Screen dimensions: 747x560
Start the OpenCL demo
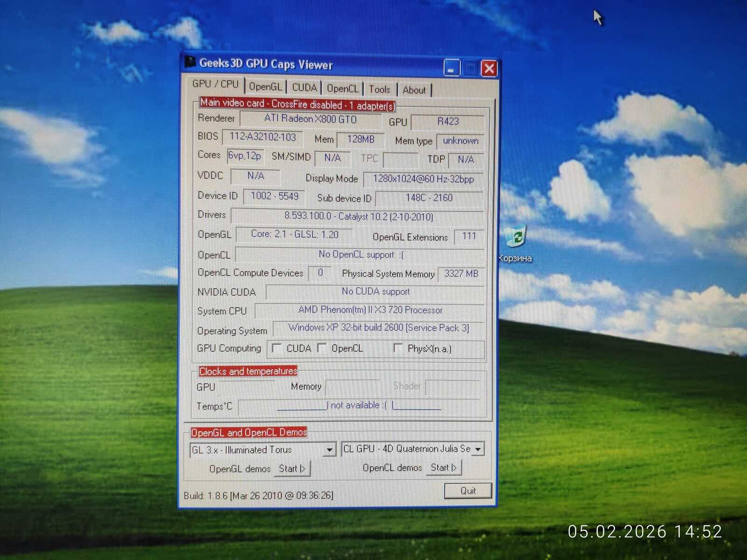(444, 468)
